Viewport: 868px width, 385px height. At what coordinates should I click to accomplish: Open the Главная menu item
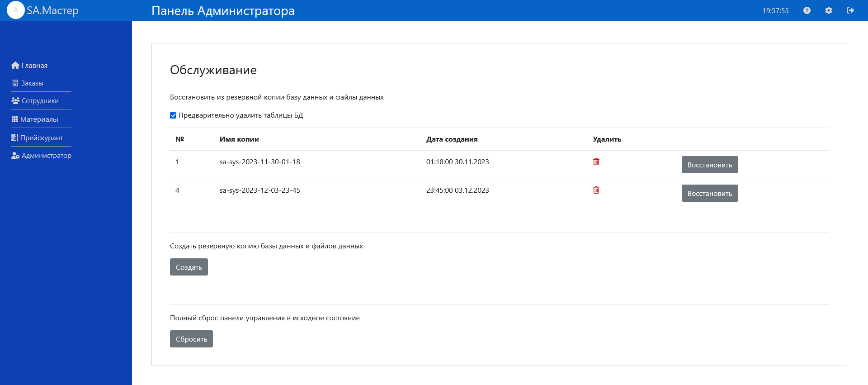click(x=34, y=65)
